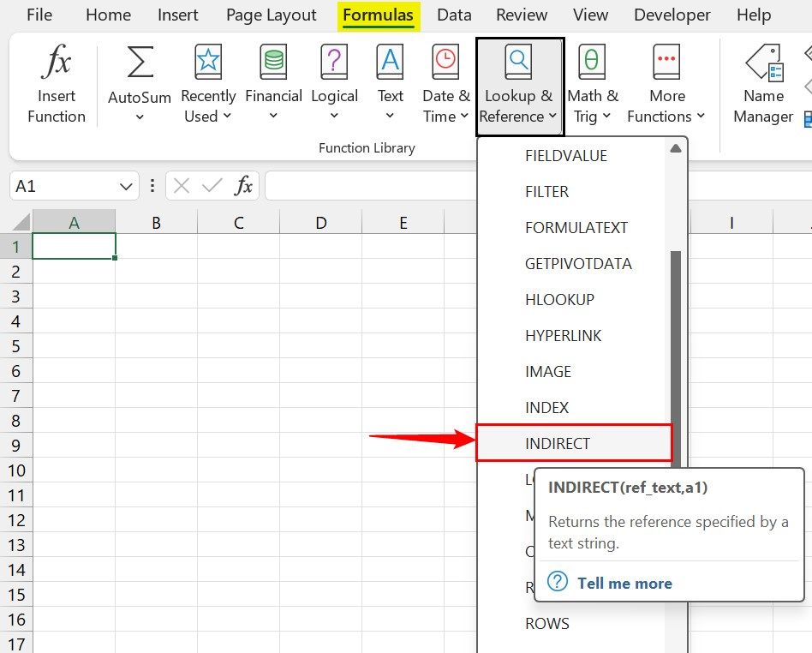Viewport: 812px width, 653px height.
Task: Open the Logical functions book icon
Action: pos(334,61)
